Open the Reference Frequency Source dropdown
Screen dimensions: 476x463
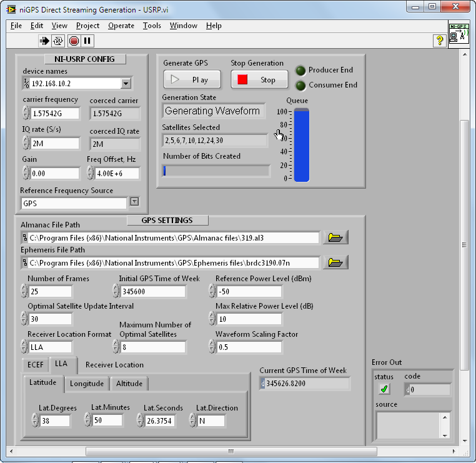click(134, 202)
